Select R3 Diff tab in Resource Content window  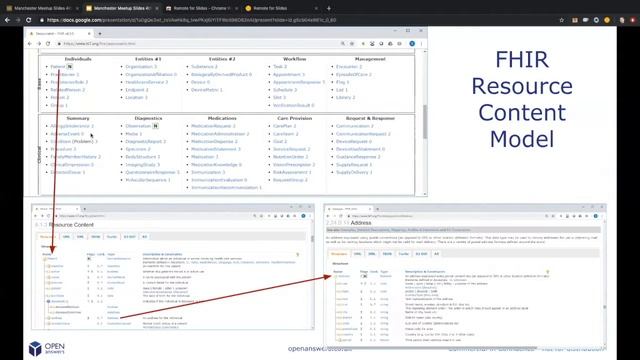[x=129, y=237]
